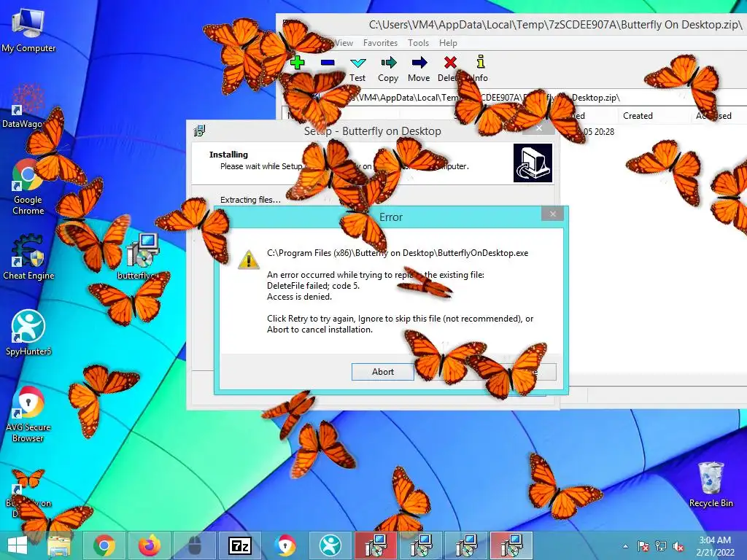The image size is (747, 560).
Task: Open the Tools menu in 7-Zip
Action: (x=418, y=43)
